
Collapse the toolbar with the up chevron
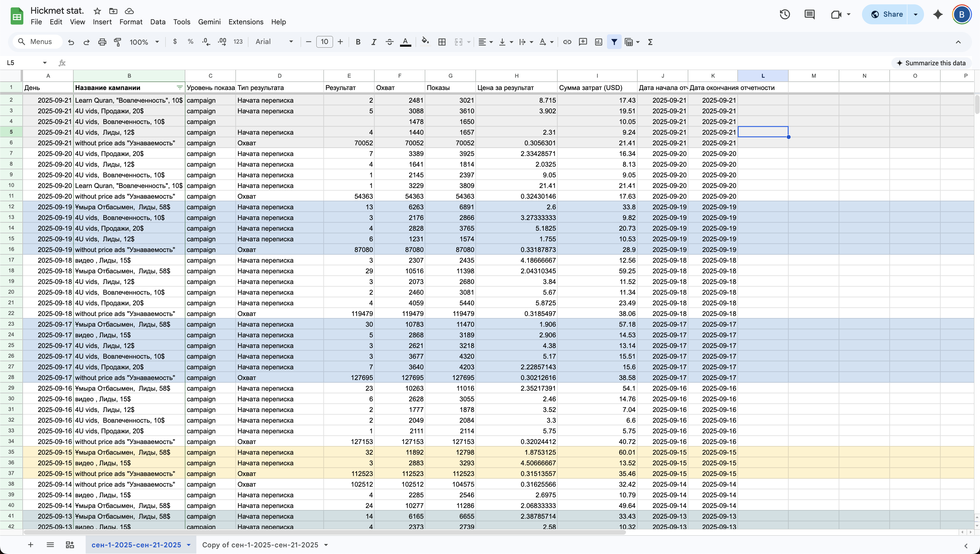coord(958,42)
